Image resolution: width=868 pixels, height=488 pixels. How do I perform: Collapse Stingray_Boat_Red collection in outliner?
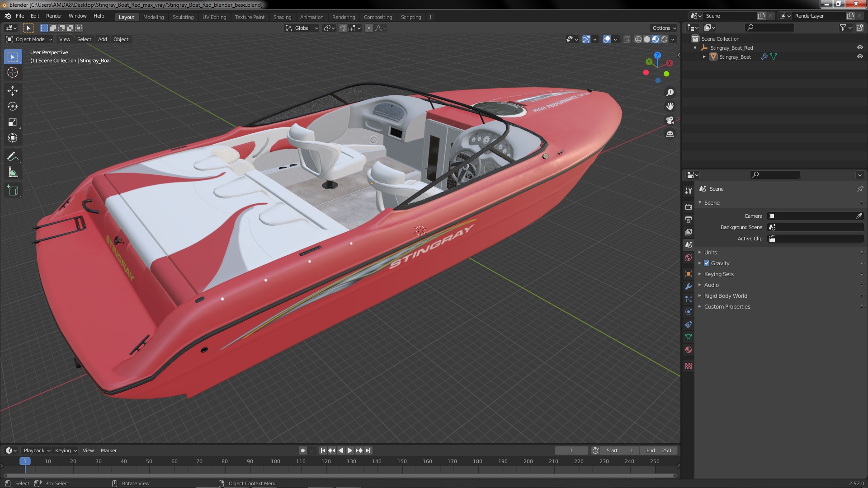coord(695,48)
